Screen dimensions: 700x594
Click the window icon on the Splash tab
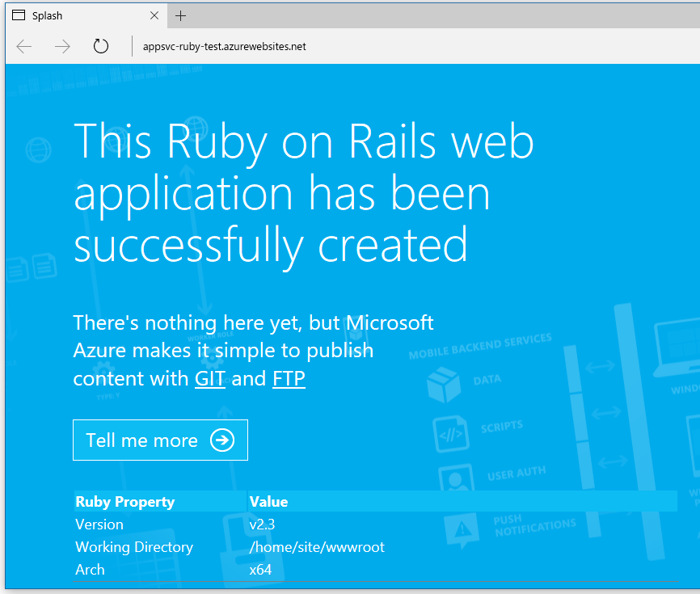(19, 15)
